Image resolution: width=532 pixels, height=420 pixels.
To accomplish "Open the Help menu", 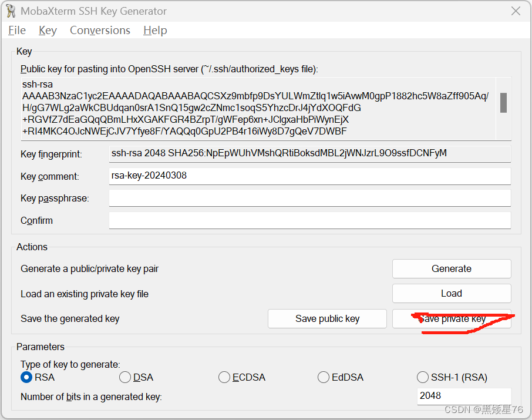I will click(x=155, y=30).
